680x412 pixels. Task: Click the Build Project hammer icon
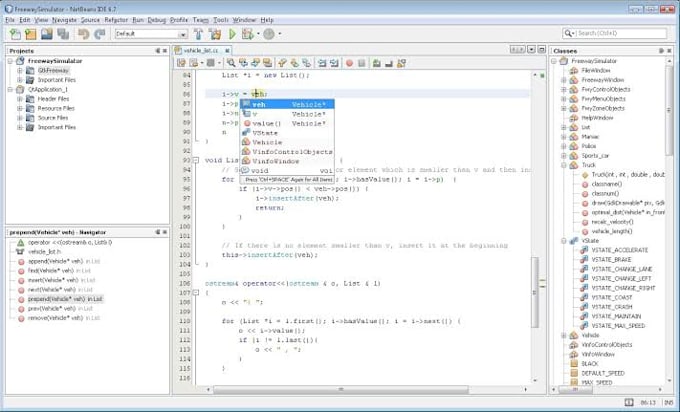(198, 34)
